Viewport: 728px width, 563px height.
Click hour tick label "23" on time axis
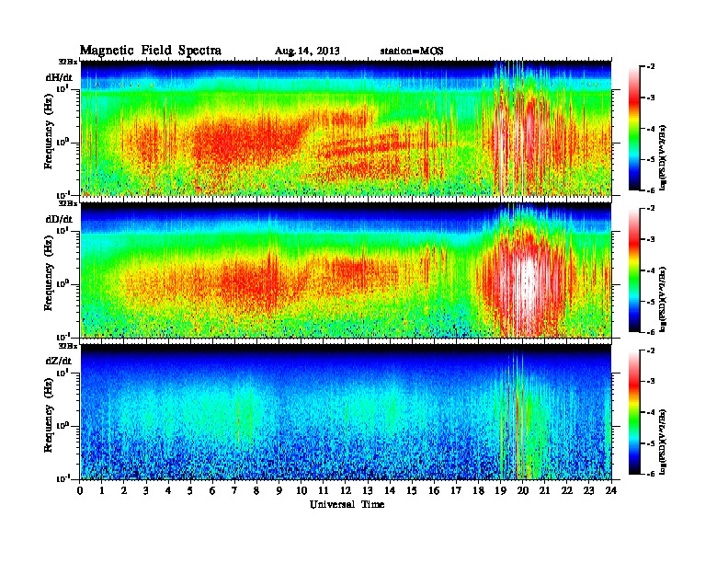(589, 491)
